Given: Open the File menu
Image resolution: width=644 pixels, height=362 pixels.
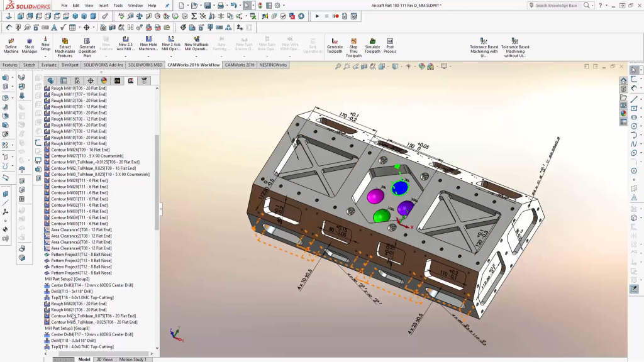Looking at the screenshot, I should (65, 5).
